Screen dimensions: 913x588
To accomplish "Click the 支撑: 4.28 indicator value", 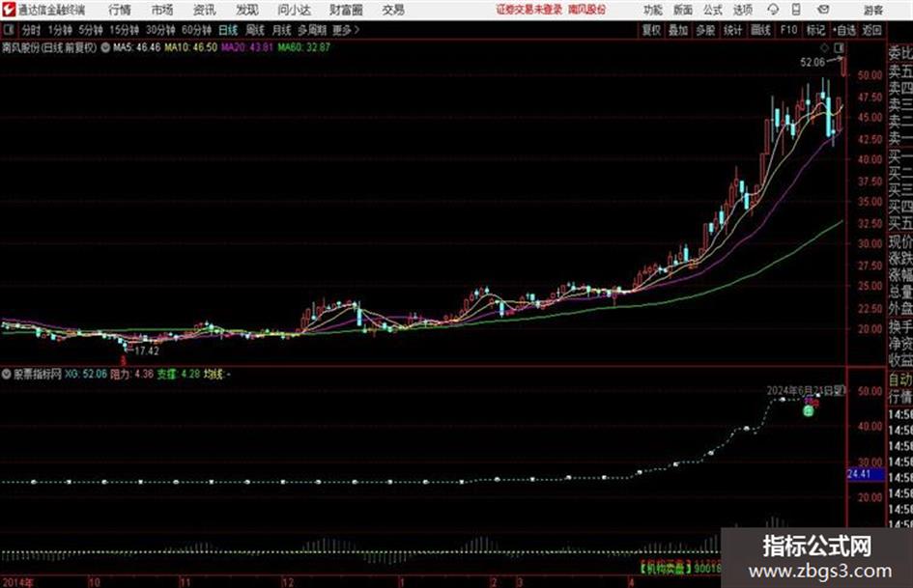I will [x=179, y=374].
